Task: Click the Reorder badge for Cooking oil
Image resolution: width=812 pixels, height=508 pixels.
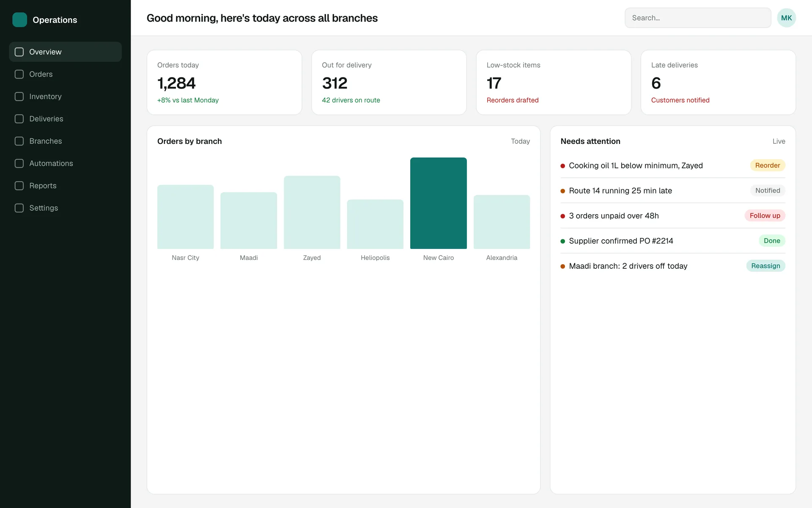Action: 768,166
